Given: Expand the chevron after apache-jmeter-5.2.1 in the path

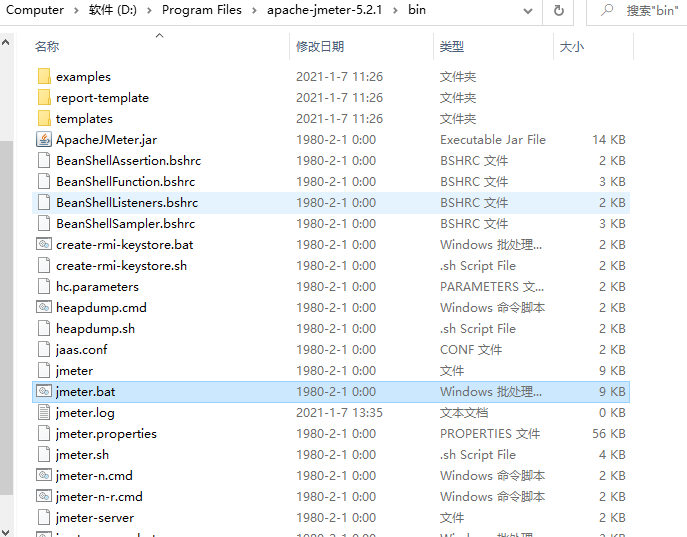Looking at the screenshot, I should [x=395, y=11].
